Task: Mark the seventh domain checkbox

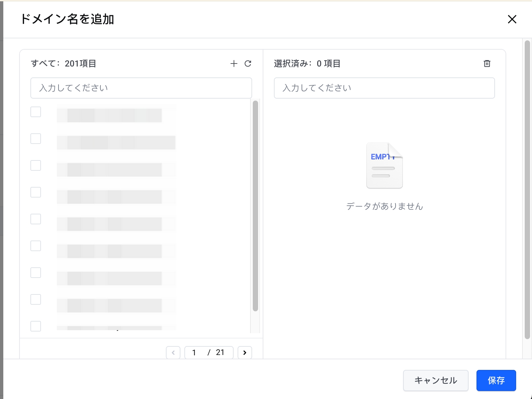Action: point(36,273)
